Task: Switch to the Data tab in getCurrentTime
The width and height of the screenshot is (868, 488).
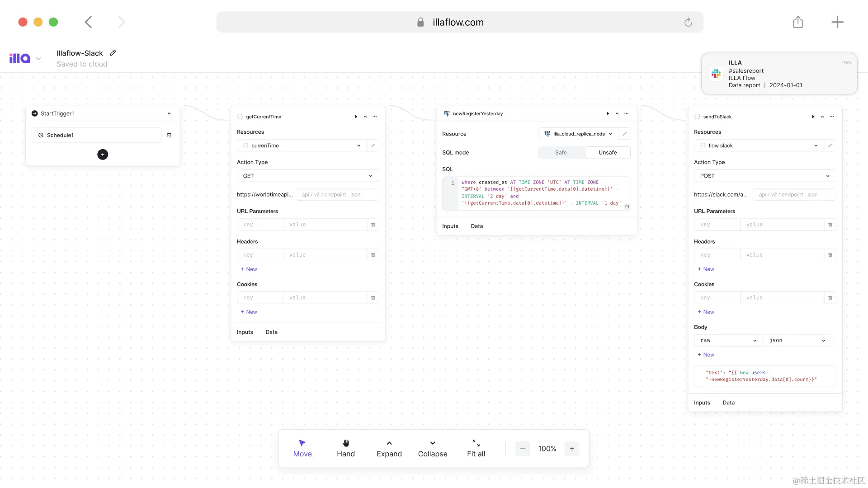Action: [271, 332]
